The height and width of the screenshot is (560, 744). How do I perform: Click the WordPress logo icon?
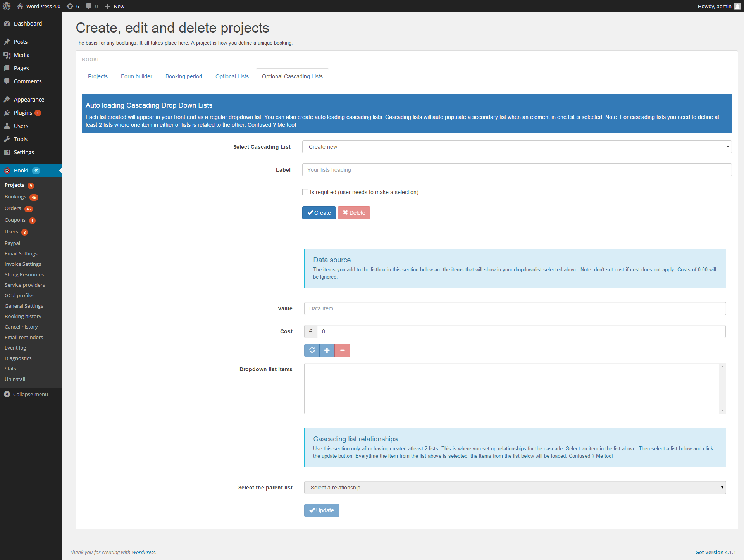7,6
